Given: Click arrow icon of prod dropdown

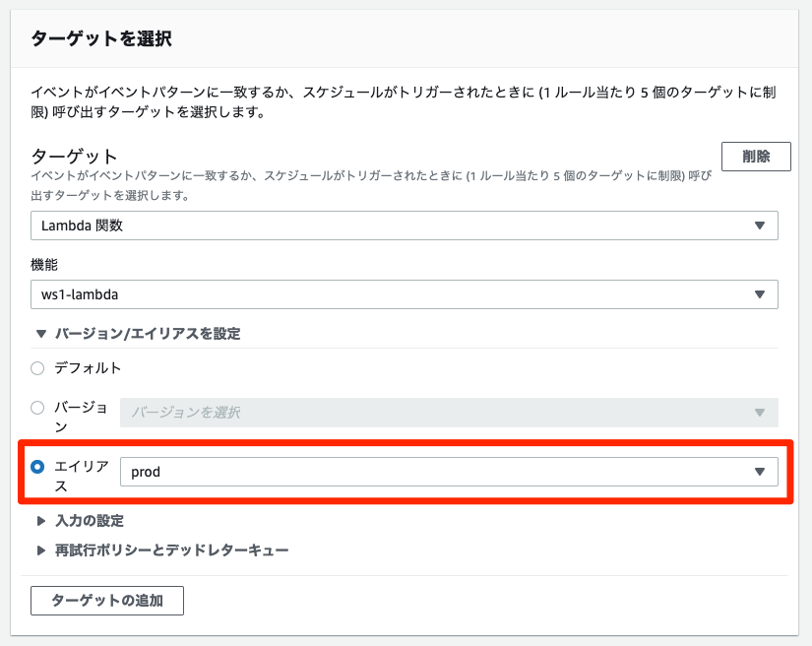Looking at the screenshot, I should coord(760,472).
